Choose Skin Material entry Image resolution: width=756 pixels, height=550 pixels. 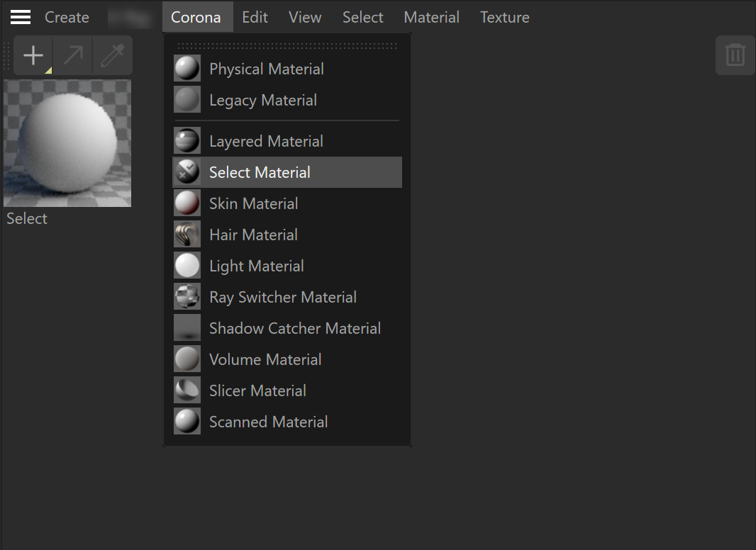[x=287, y=203]
